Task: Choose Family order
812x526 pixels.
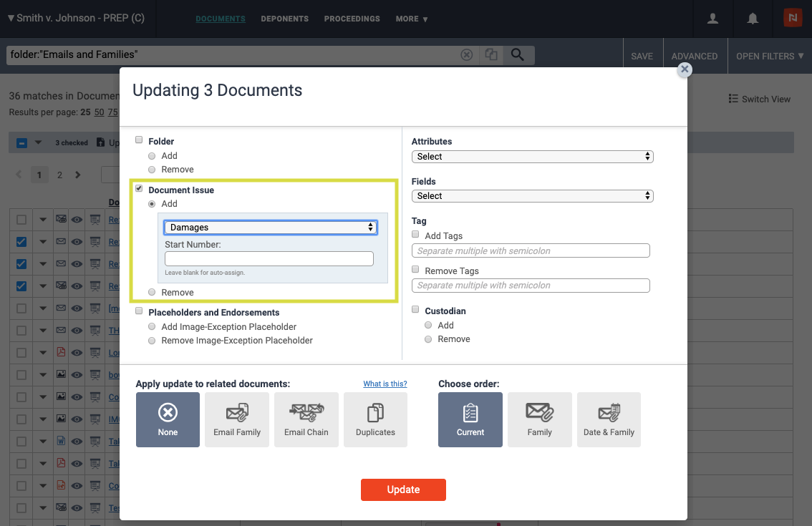Action: [x=540, y=419]
